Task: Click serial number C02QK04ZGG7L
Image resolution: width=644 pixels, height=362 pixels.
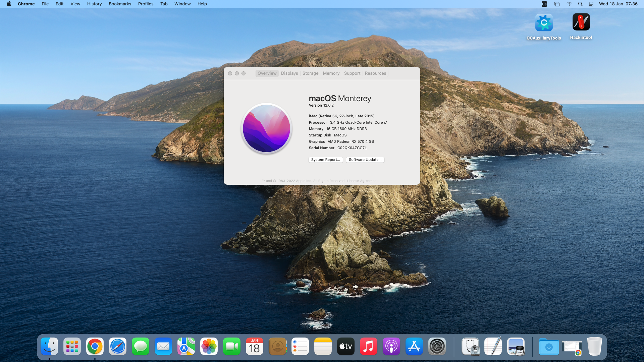Action: 352,148
